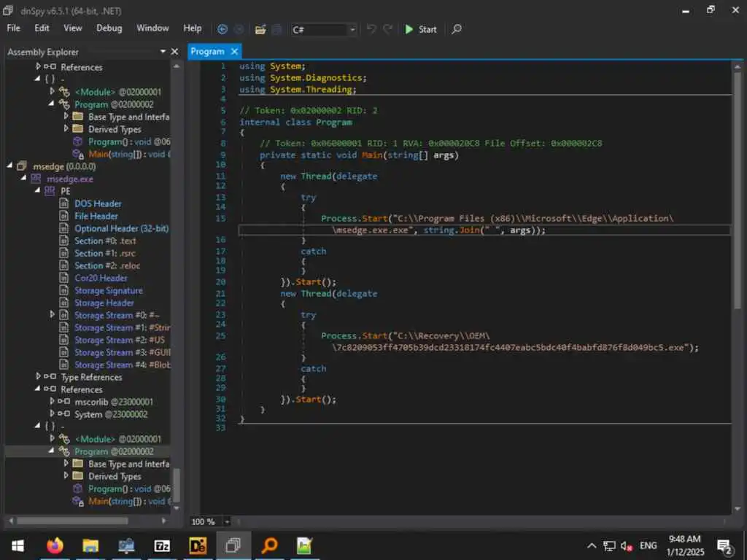Open the Edit menu
The image size is (747, 560).
(x=42, y=28)
